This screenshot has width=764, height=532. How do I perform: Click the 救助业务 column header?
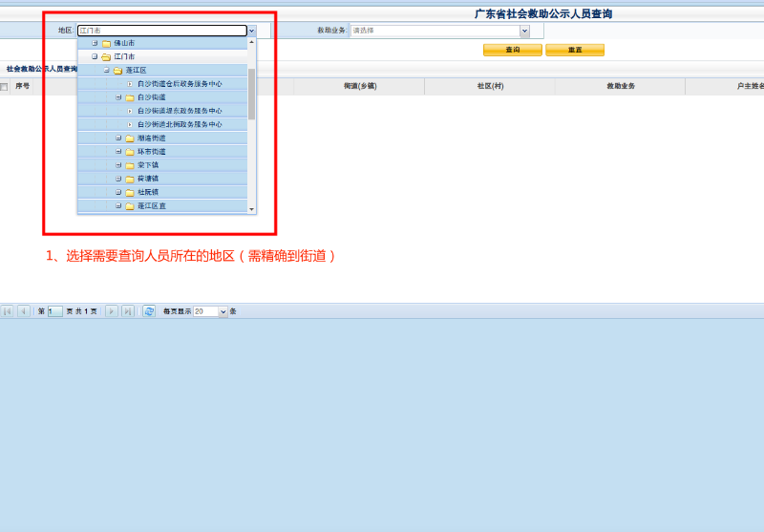[x=620, y=86]
